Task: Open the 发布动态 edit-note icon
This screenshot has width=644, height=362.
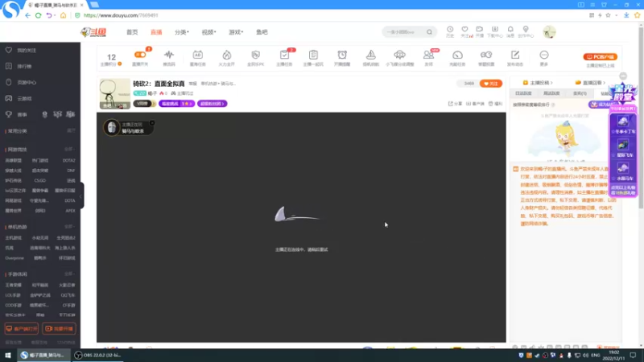Action: tap(515, 55)
